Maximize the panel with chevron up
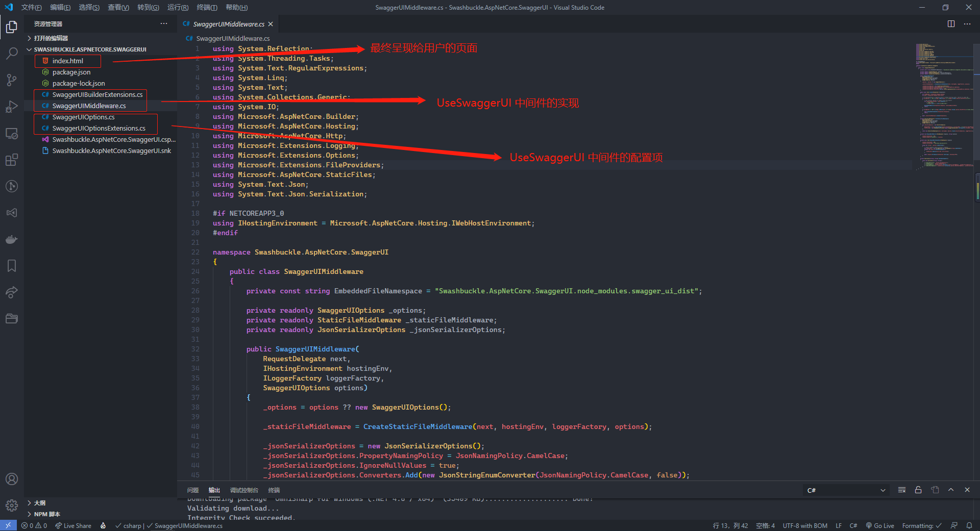 coord(951,490)
